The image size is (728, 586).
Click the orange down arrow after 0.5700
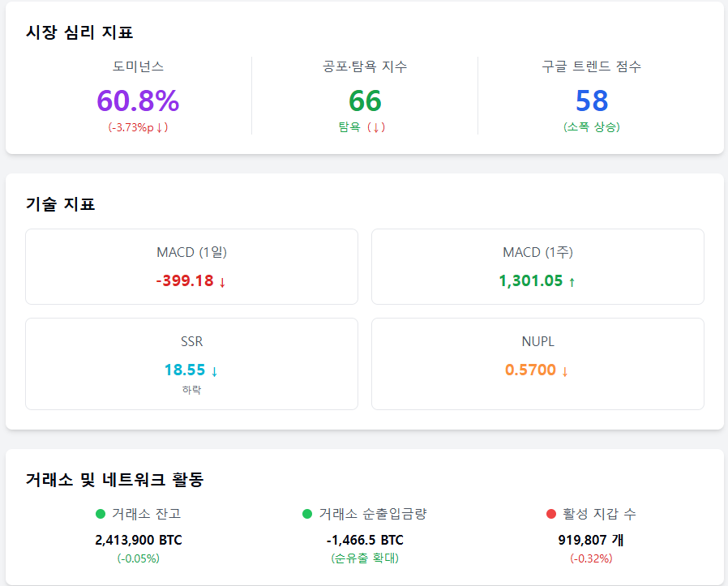565,371
